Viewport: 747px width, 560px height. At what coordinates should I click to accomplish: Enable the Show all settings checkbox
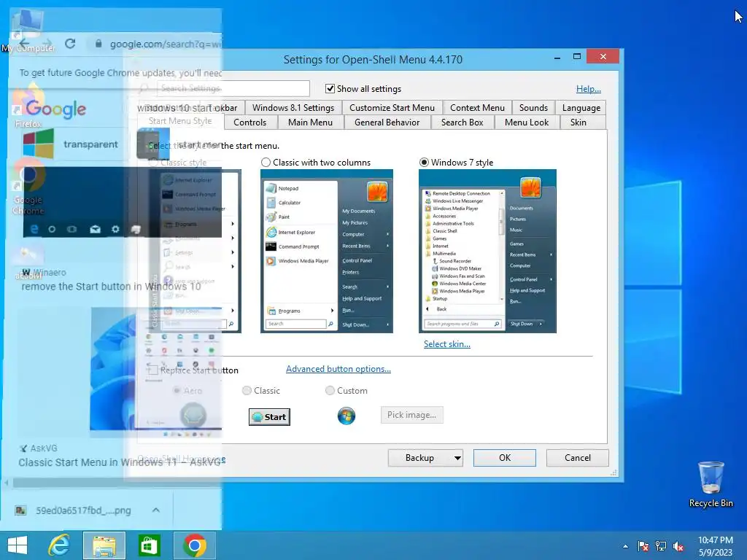tap(330, 88)
